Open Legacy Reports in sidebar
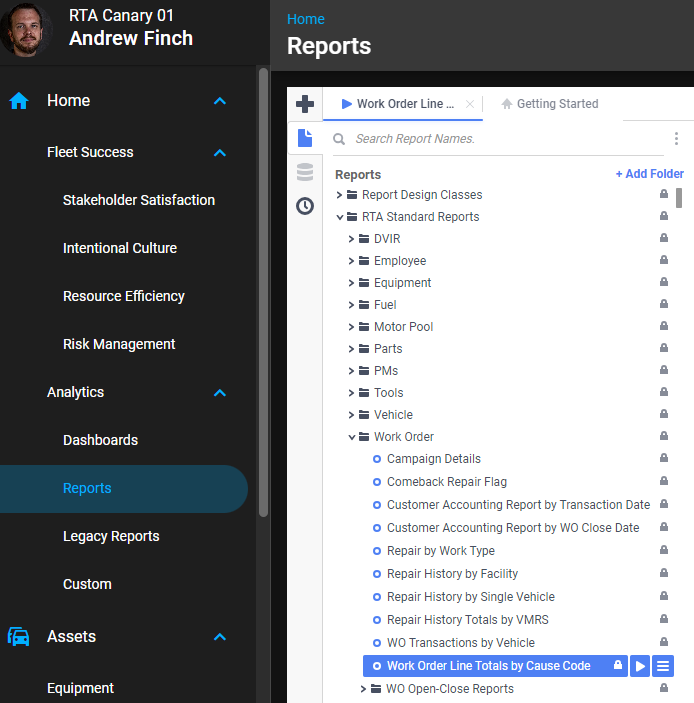 [x=111, y=536]
